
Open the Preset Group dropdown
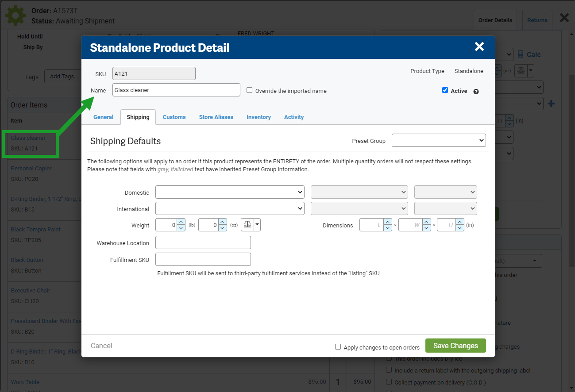(x=439, y=141)
